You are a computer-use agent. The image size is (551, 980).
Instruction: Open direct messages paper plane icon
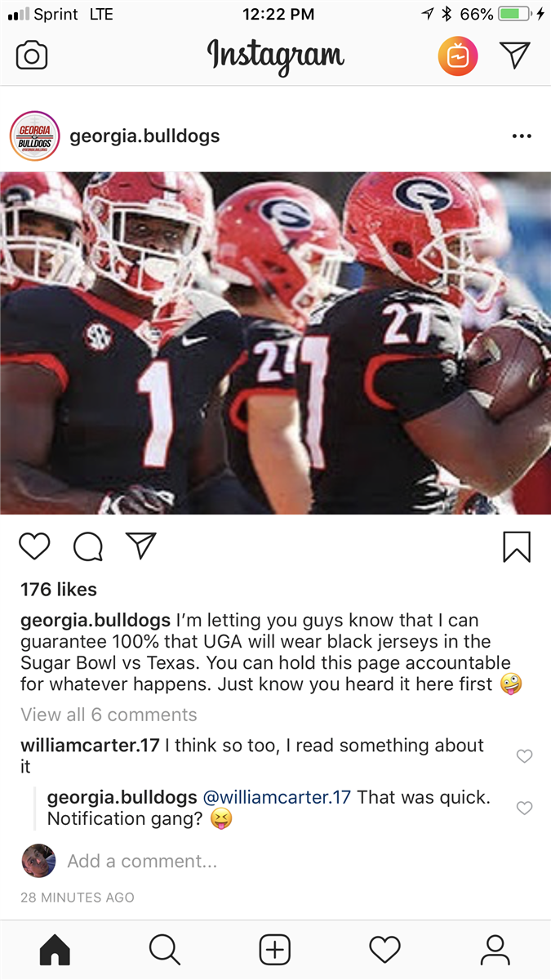click(515, 56)
